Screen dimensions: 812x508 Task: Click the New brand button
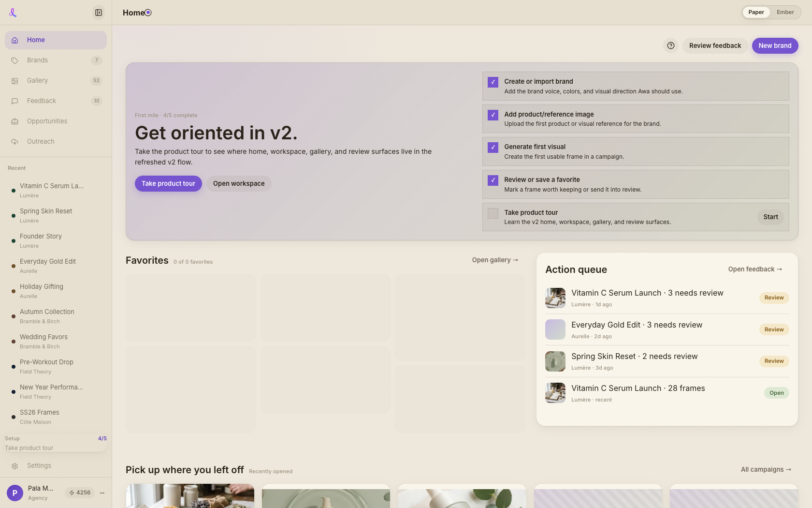tap(775, 45)
